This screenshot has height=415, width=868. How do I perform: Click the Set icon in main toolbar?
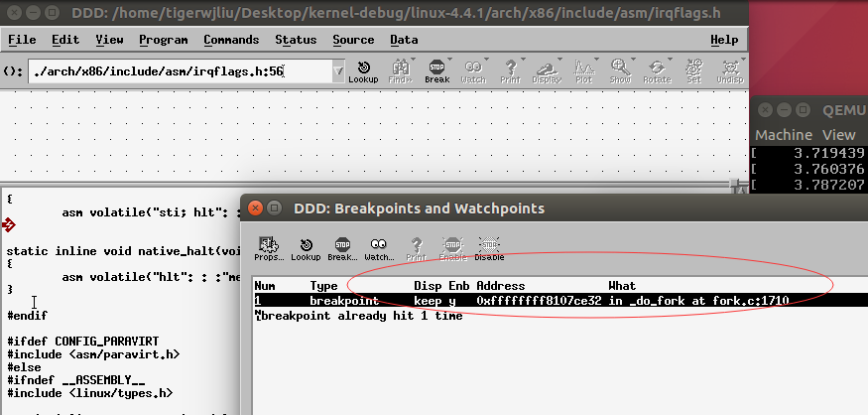point(693,71)
